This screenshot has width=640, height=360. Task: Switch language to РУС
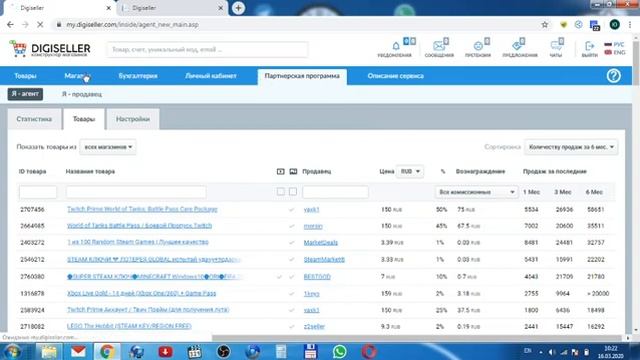click(615, 44)
